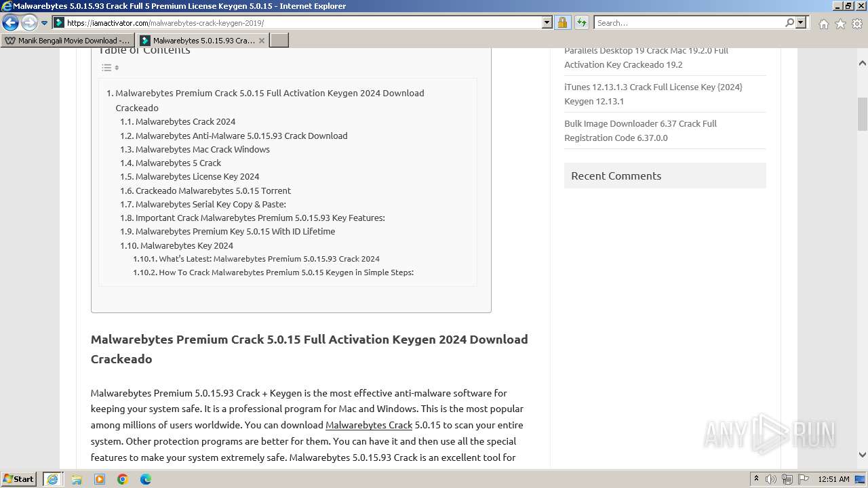The height and width of the screenshot is (488, 868).
Task: Click the Home icon
Action: (x=823, y=24)
